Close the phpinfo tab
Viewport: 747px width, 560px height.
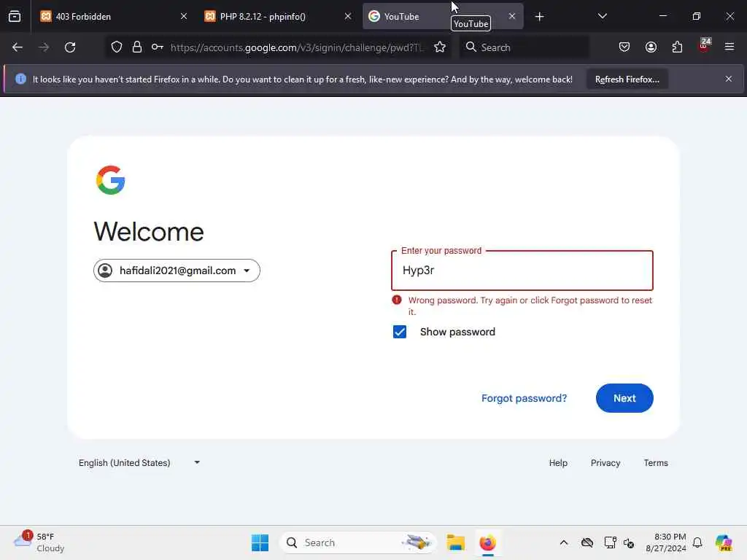pos(348,17)
